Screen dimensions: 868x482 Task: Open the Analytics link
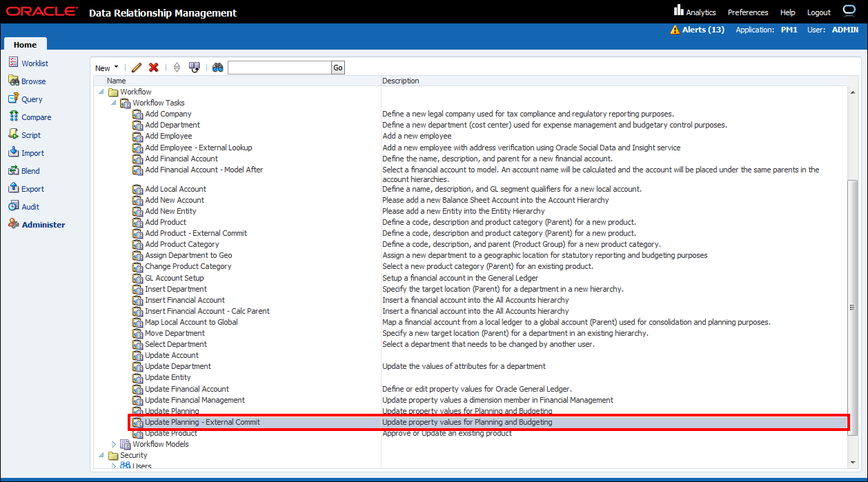701,12
